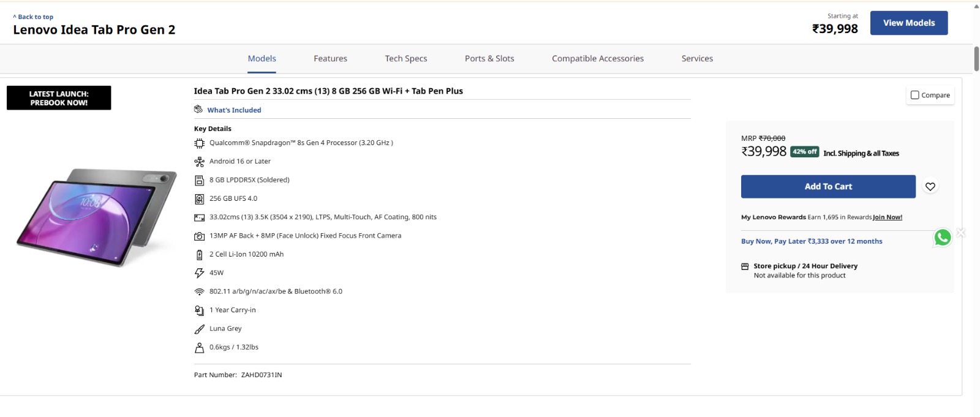Click the camera spec icon

pos(199,236)
